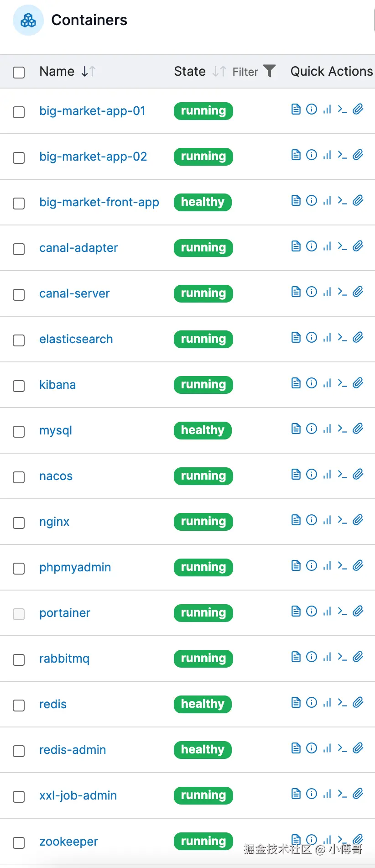Open stats chart icon for elasticsearch
The height and width of the screenshot is (868, 375).
pos(327,337)
